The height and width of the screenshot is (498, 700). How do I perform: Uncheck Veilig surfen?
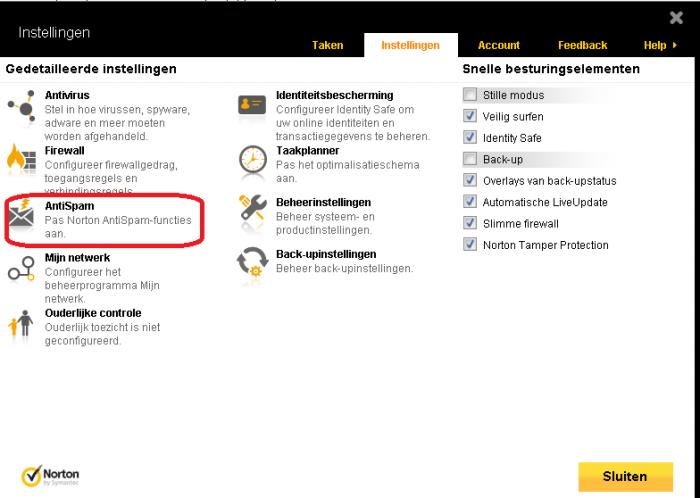click(x=470, y=116)
